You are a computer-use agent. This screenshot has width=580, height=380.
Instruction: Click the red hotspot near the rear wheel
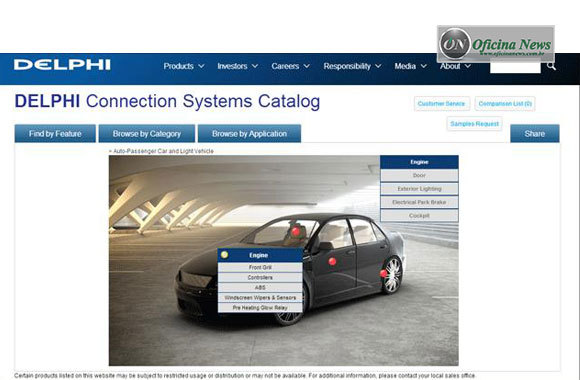tap(384, 273)
